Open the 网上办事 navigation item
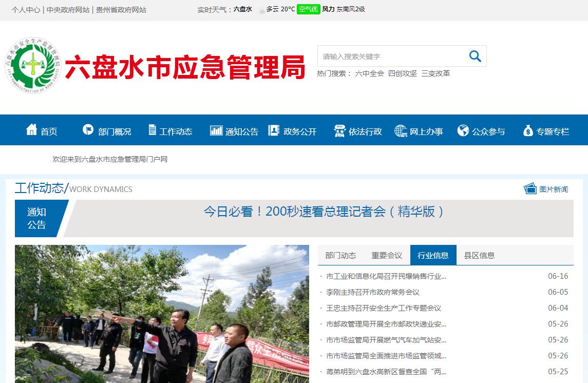Screen dimensions: 588x383 coord(426,131)
